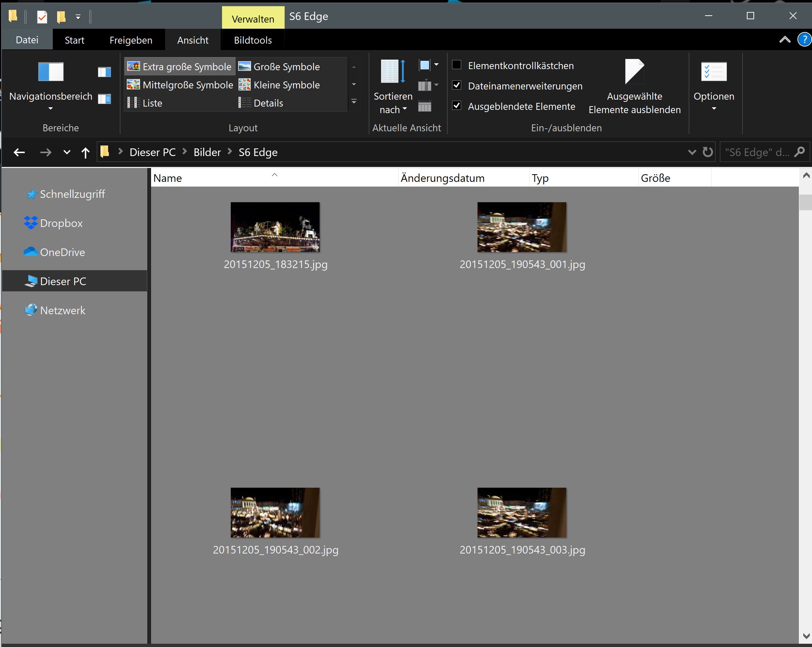Switch to the Freigeben tab

[131, 40]
